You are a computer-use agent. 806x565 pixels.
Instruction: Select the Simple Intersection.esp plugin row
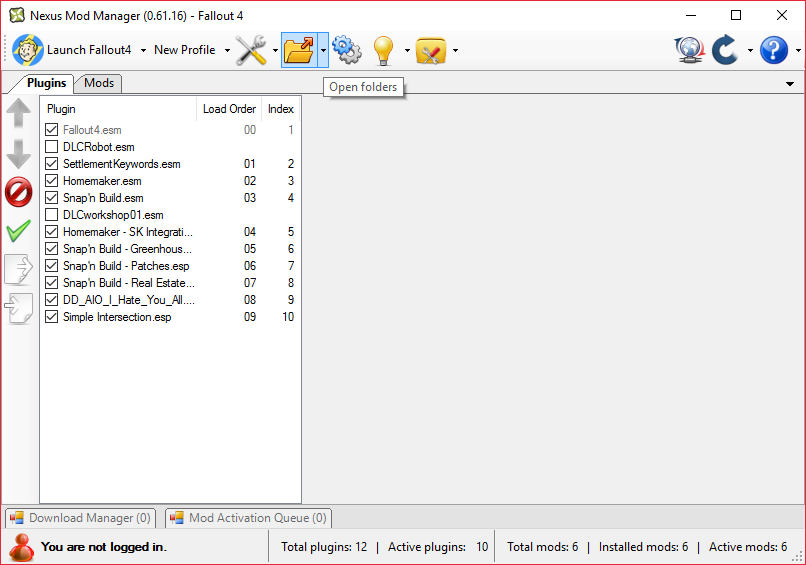tap(117, 317)
